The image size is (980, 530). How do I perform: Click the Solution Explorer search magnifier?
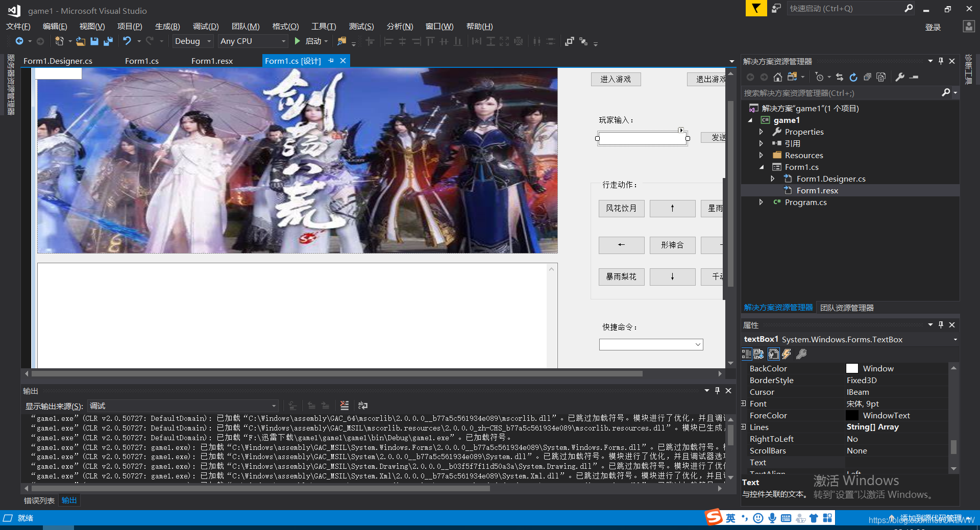946,93
